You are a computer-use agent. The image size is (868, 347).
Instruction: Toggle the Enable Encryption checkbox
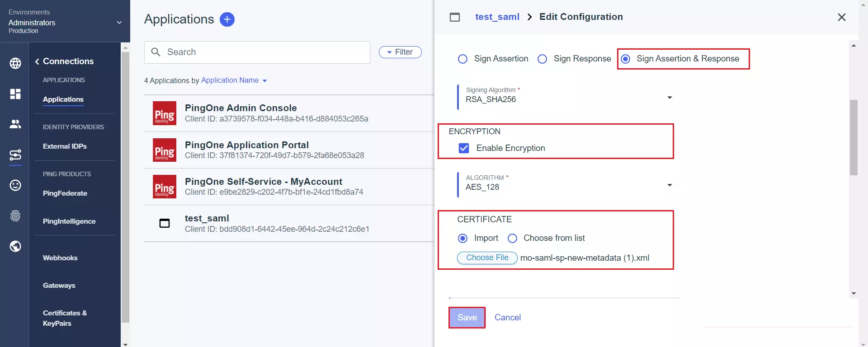(464, 148)
